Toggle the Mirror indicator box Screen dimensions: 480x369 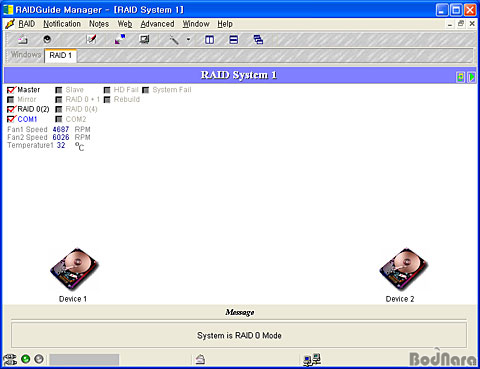tap(11, 100)
